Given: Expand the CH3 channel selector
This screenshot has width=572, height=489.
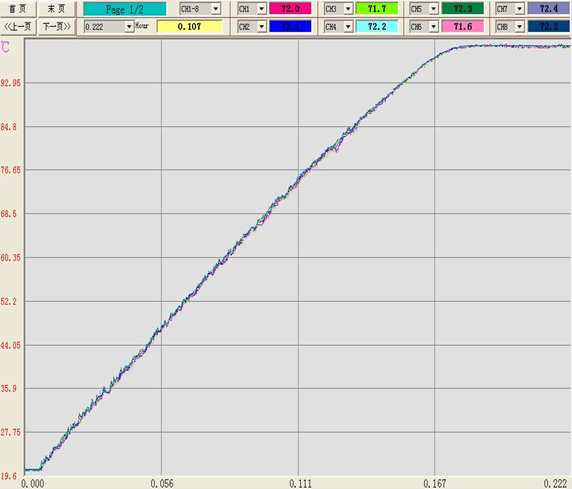Looking at the screenshot, I should coord(348,8).
